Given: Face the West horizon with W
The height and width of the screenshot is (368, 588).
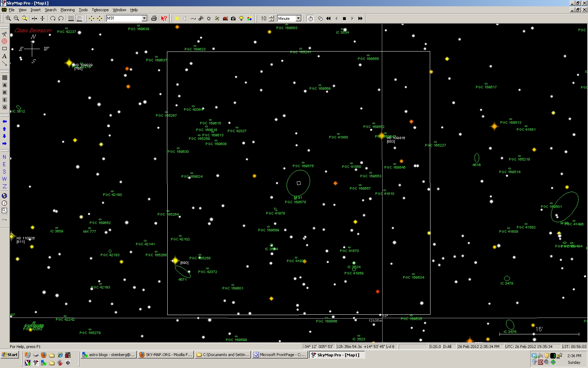Looking at the screenshot, I should (5, 179).
